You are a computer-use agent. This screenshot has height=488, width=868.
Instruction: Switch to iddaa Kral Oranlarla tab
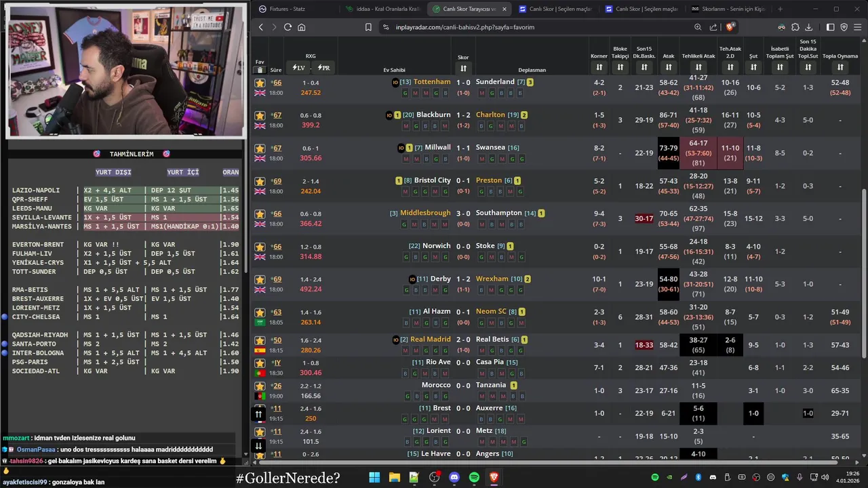pos(383,9)
